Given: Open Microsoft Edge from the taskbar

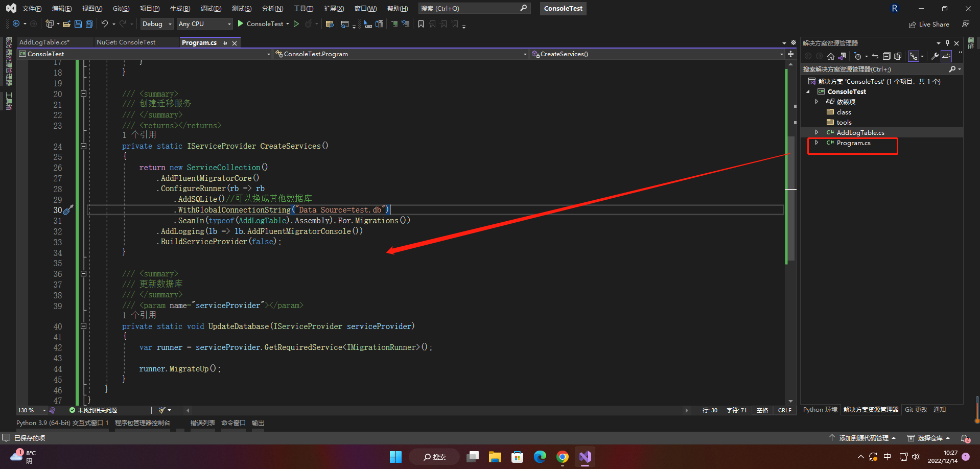Looking at the screenshot, I should pos(540,457).
